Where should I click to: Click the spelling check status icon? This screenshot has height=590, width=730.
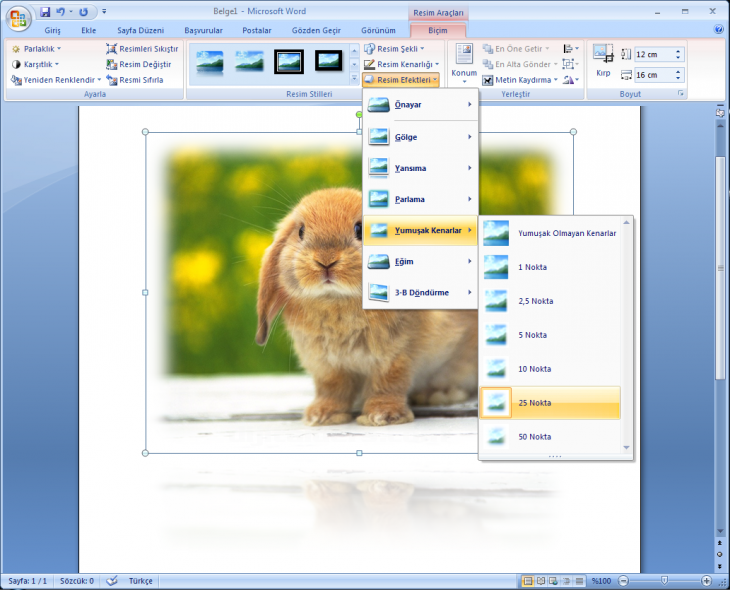click(x=112, y=581)
